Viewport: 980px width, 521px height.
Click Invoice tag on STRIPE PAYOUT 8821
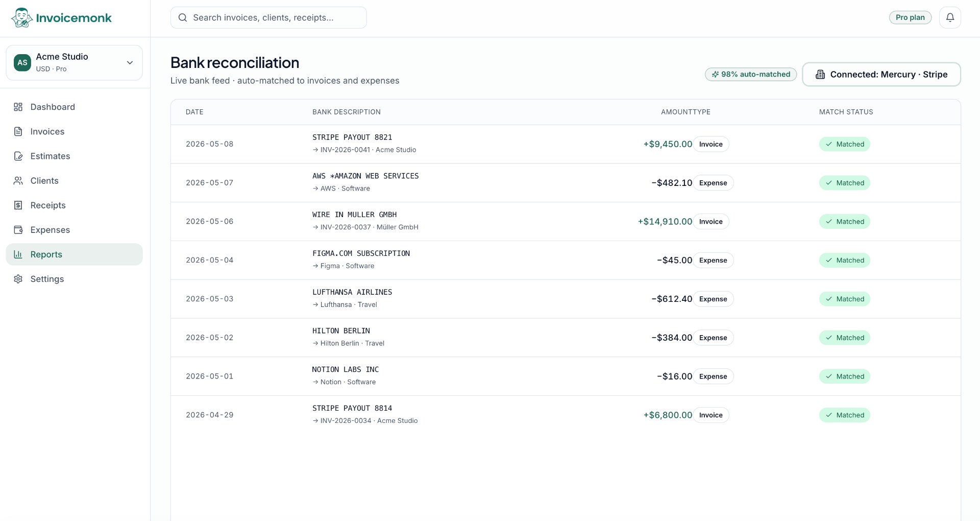click(x=711, y=144)
